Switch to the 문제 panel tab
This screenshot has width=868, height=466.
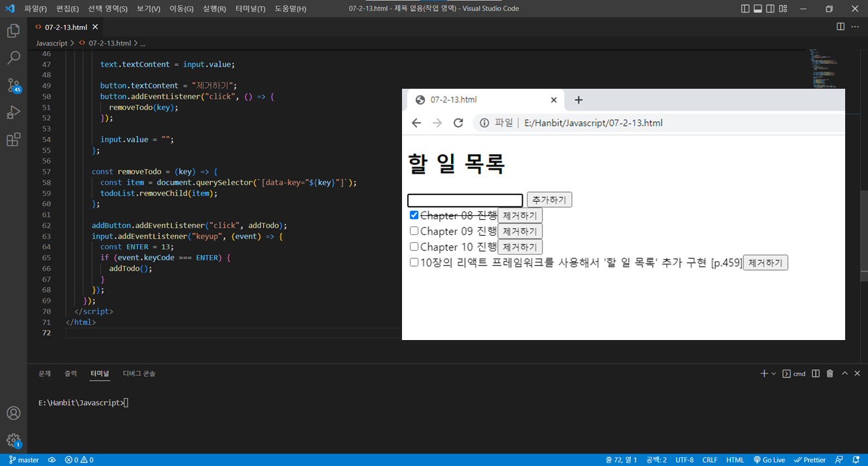tap(44, 373)
